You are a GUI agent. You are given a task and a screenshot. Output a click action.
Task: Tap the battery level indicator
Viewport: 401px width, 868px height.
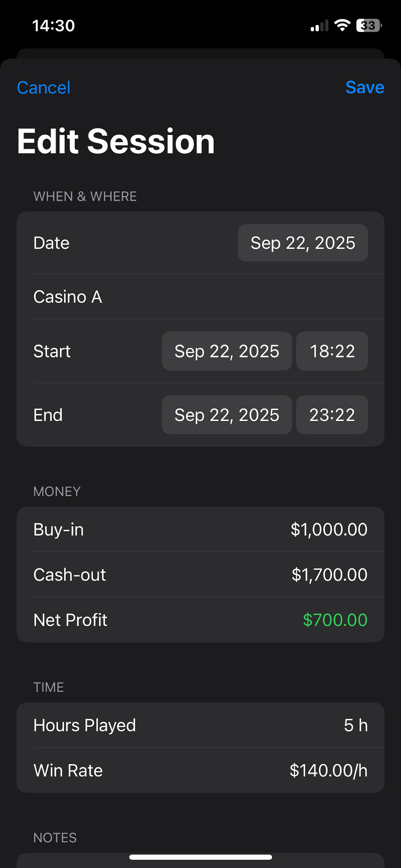369,25
